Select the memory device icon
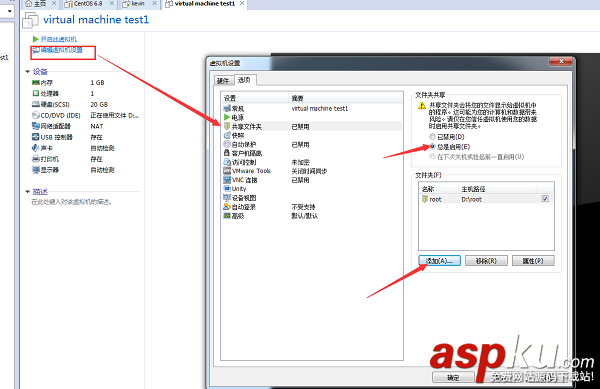 tap(36, 82)
